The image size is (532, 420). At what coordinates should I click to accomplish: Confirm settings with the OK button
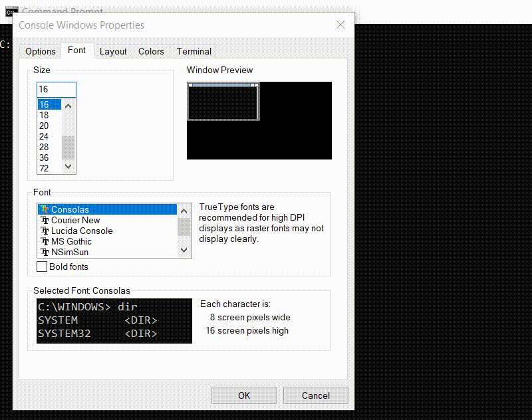(x=243, y=395)
